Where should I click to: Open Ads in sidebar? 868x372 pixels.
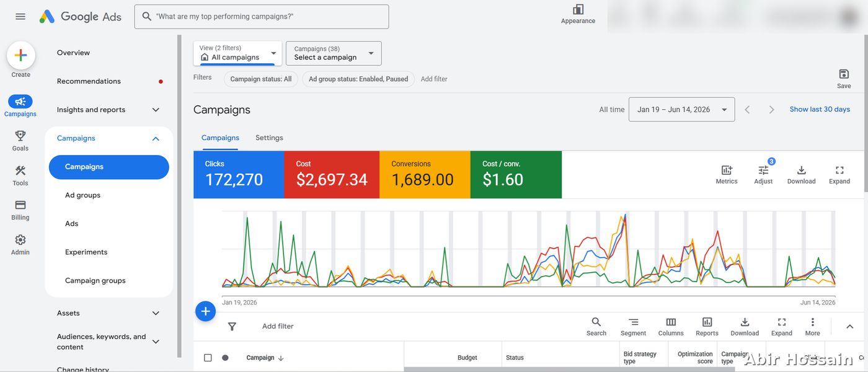pyautogui.click(x=72, y=224)
